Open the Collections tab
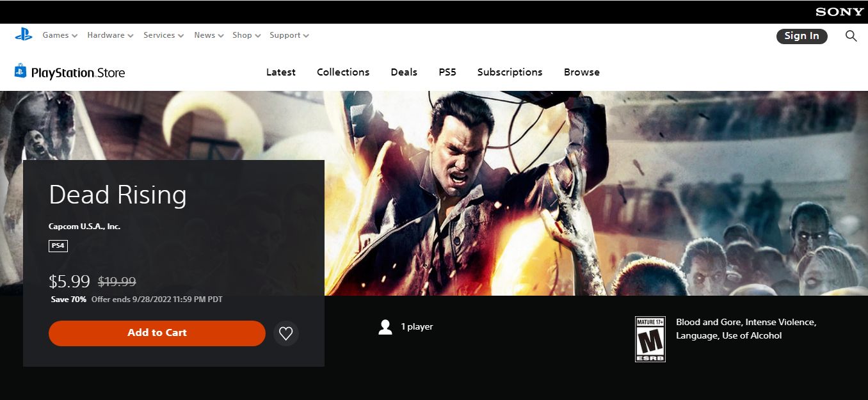The image size is (868, 400). 343,72
